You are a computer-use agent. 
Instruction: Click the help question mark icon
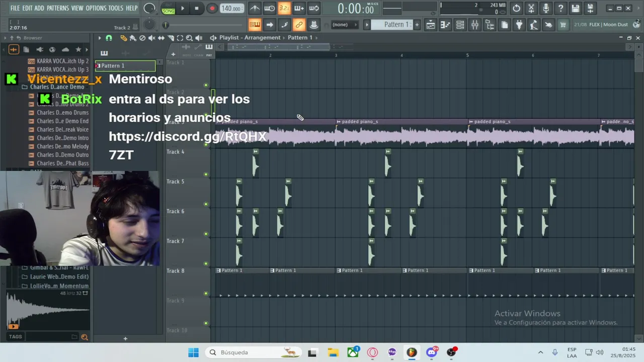[560, 8]
